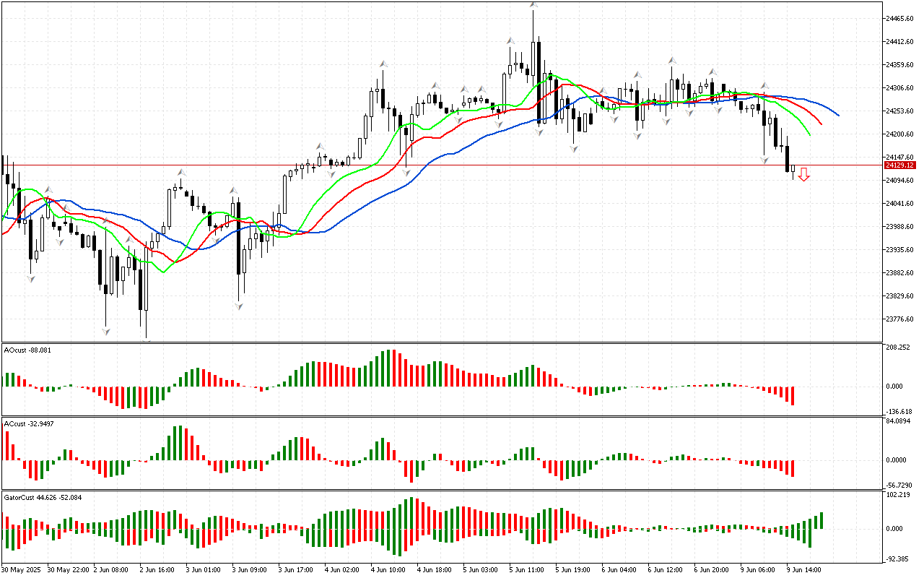Click the red down arrow beside the last candle
Screen dimensions: 924x578
tap(803, 174)
